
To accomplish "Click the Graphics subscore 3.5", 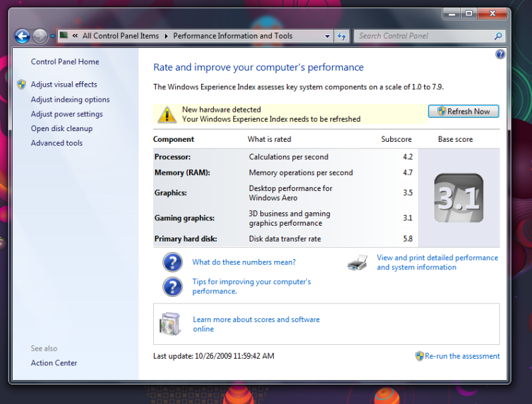I will (407, 192).
